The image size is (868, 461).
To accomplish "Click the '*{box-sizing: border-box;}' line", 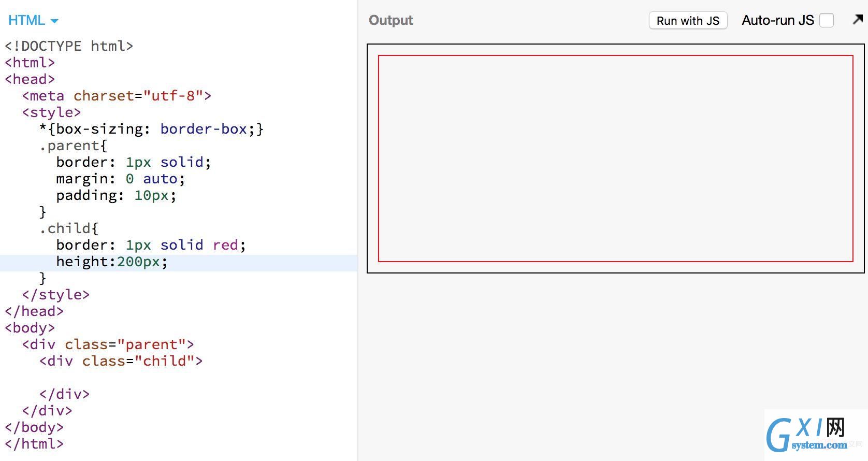I will click(151, 129).
